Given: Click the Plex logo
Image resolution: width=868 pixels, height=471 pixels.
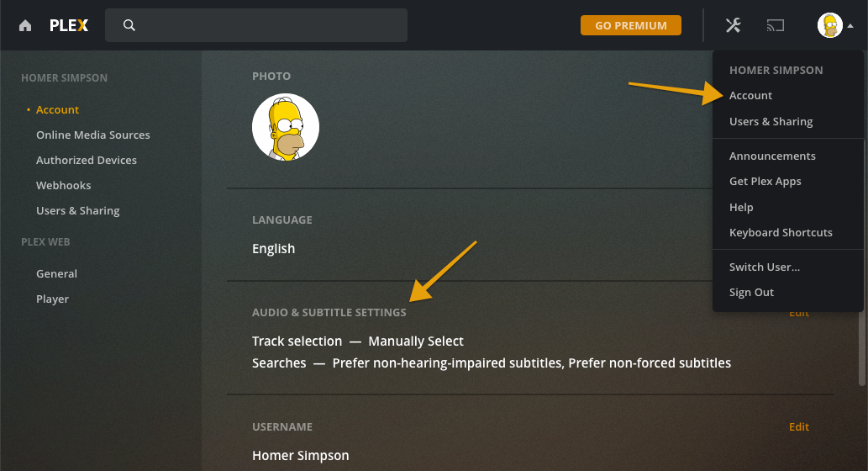Looking at the screenshot, I should point(69,25).
